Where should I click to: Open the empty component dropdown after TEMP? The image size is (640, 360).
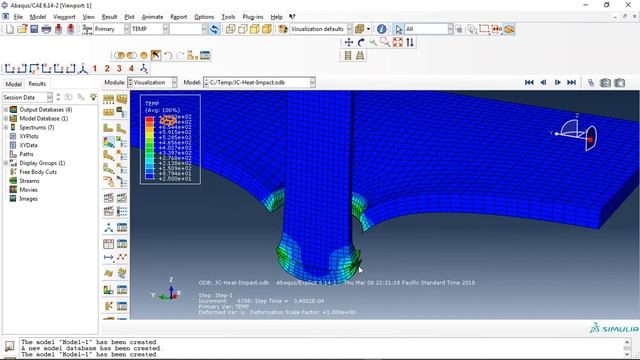(x=204, y=29)
